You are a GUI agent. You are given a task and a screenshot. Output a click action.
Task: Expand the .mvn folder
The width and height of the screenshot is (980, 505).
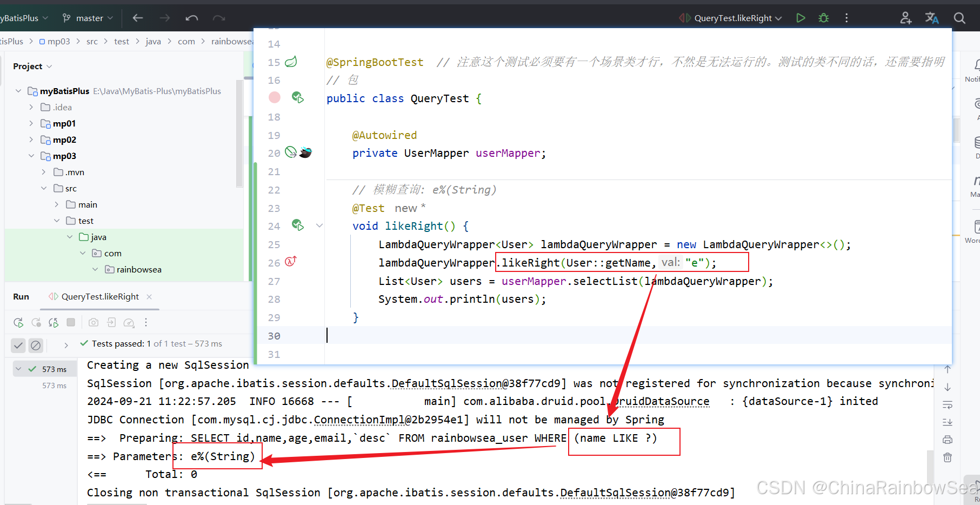[x=44, y=172]
